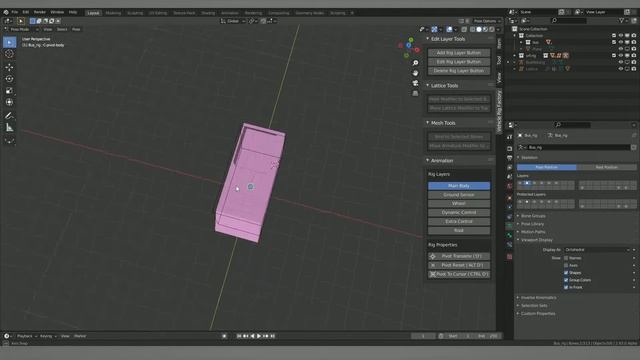This screenshot has height=360, width=640.
Task: Expand the Bone Groups section
Action: 533,216
